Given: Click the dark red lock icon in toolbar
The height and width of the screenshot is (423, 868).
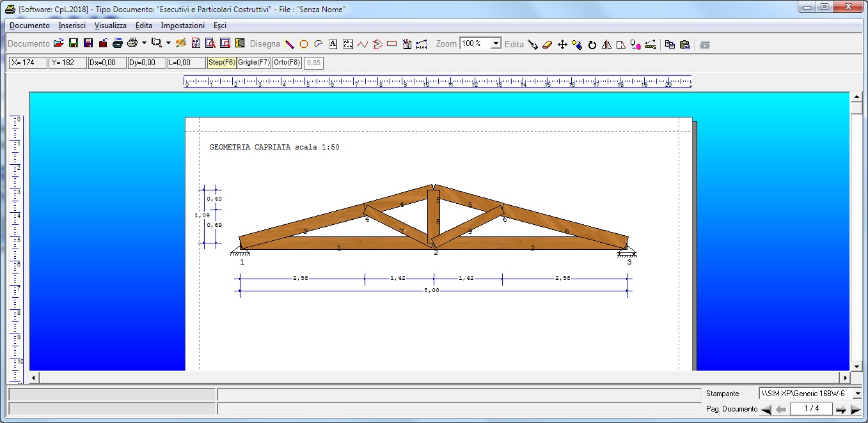Looking at the screenshot, I should point(103,44).
